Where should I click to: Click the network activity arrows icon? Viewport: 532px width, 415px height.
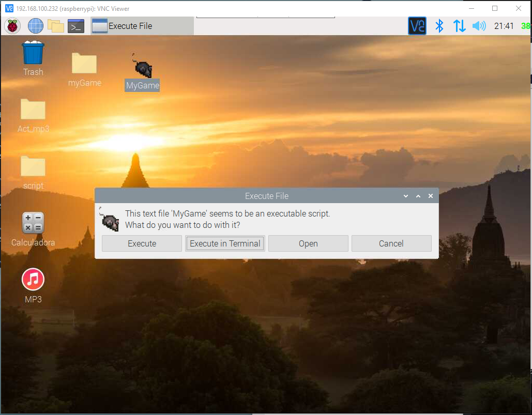pos(459,26)
